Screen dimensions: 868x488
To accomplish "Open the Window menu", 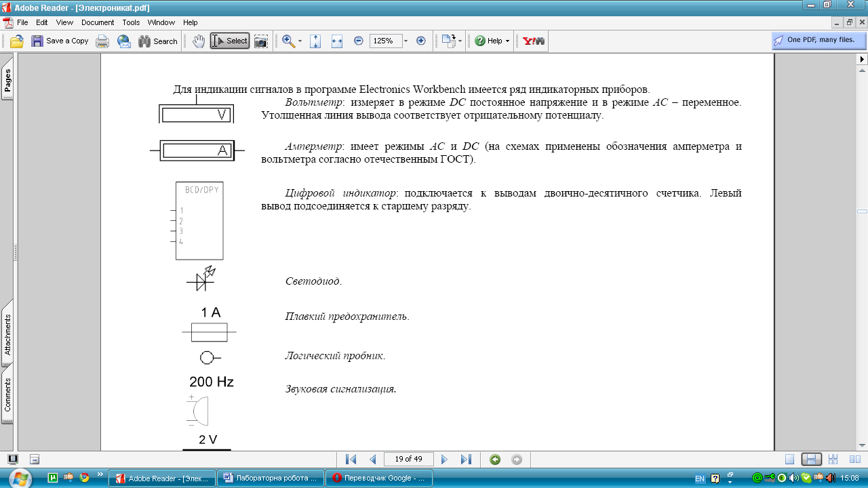I will click(161, 22).
